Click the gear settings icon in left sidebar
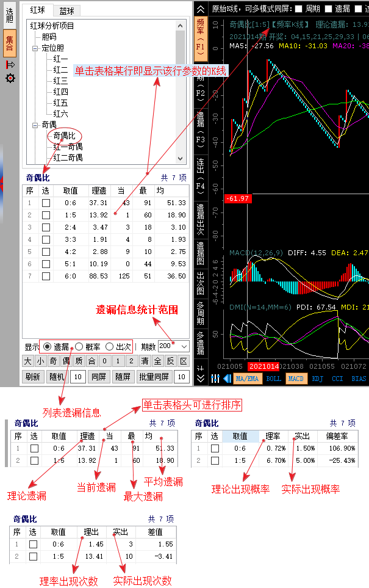The image size is (369, 588). [x=10, y=78]
